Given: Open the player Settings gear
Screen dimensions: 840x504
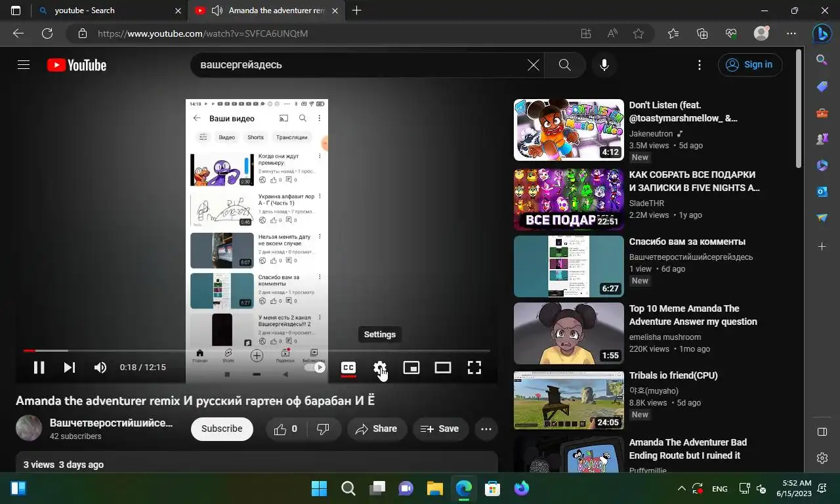Looking at the screenshot, I should click(380, 367).
